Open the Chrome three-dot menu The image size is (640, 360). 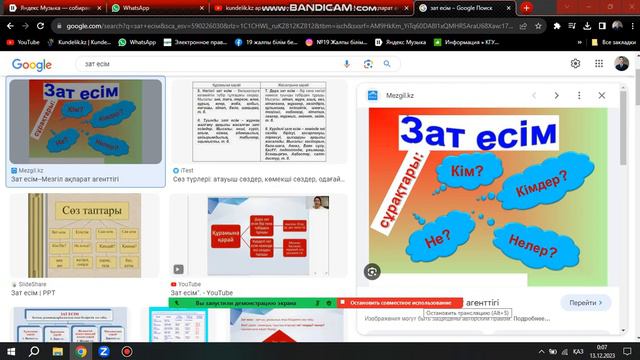(x=632, y=26)
